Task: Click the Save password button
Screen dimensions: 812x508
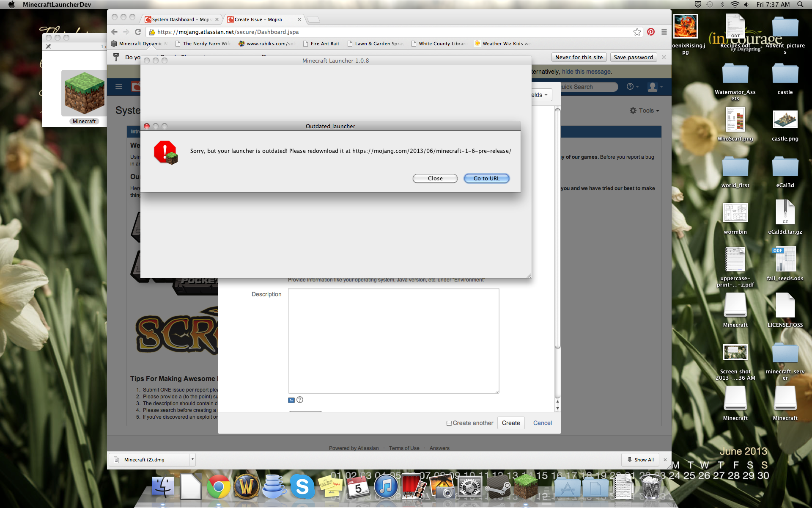Action: pyautogui.click(x=633, y=57)
